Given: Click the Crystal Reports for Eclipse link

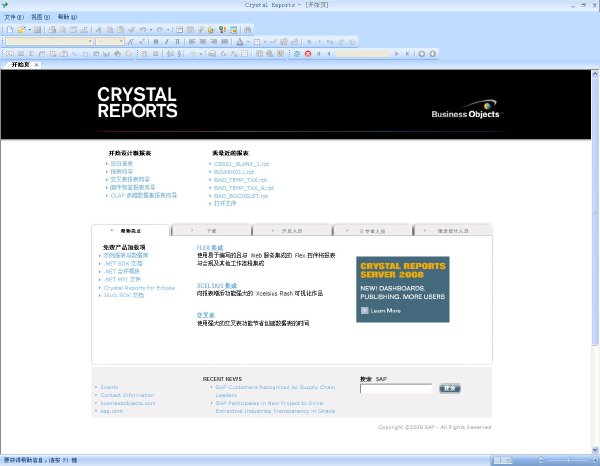Looking at the screenshot, I should pos(139,288).
